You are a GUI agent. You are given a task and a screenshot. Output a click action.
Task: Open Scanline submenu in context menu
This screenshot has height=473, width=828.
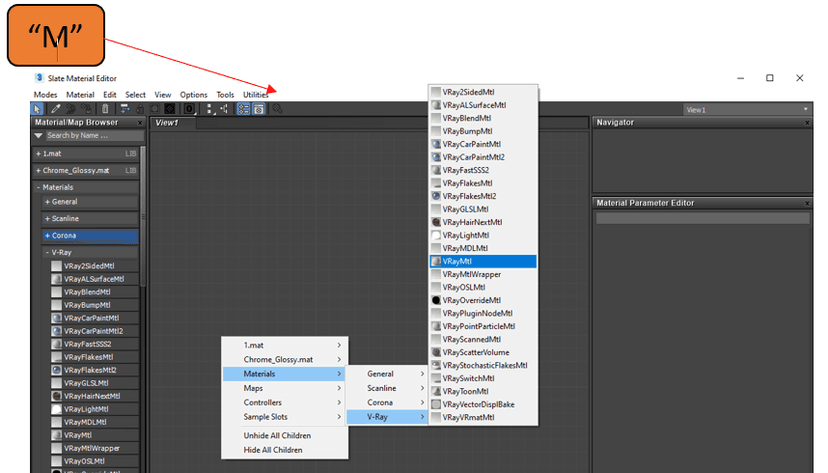click(387, 388)
